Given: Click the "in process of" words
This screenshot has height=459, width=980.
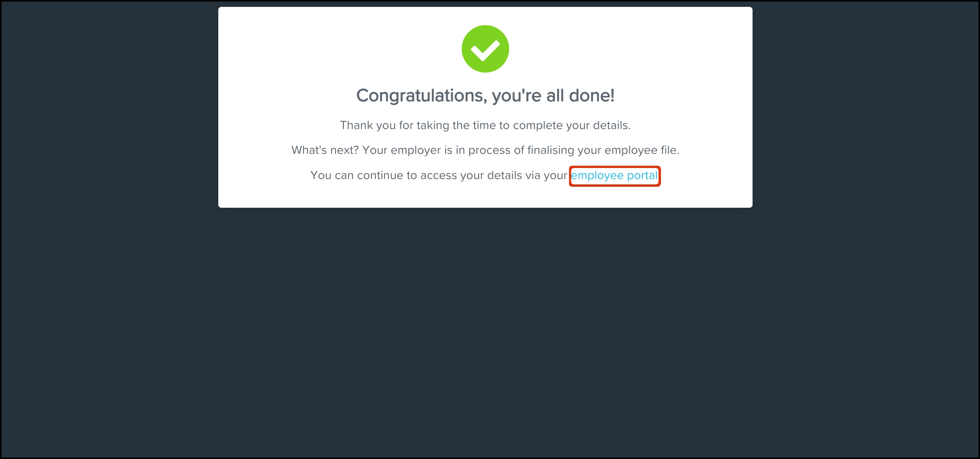Looking at the screenshot, I should click(x=490, y=150).
